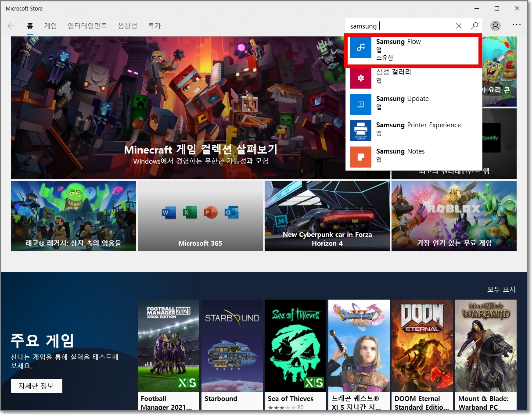Click the Excel icon in Microsoft 365 tile

tap(190, 213)
